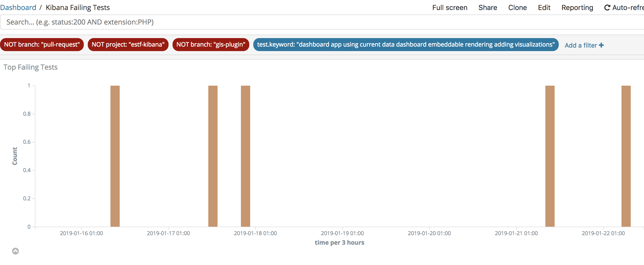Screen dimensions: 644x265
Task: Click the bar between 2019-01-17 and 2019-01-18 labels
Action: 213,156
